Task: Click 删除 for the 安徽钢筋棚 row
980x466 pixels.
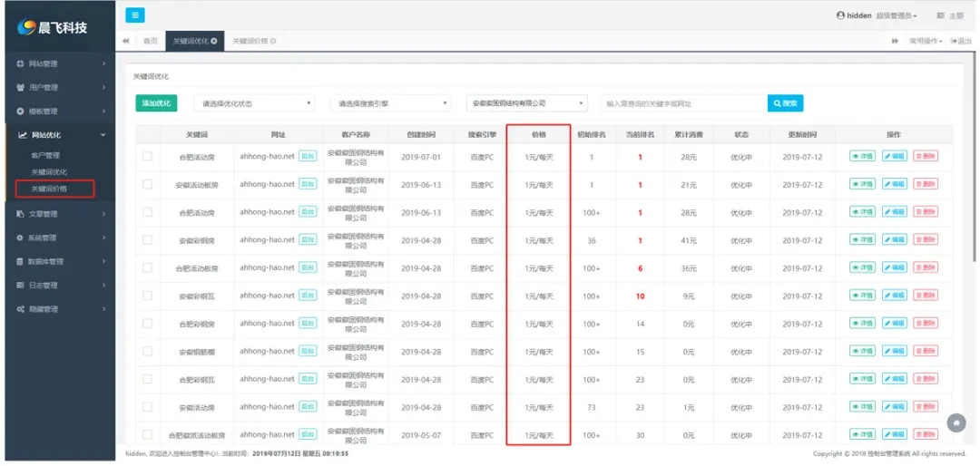Action: 925,351
